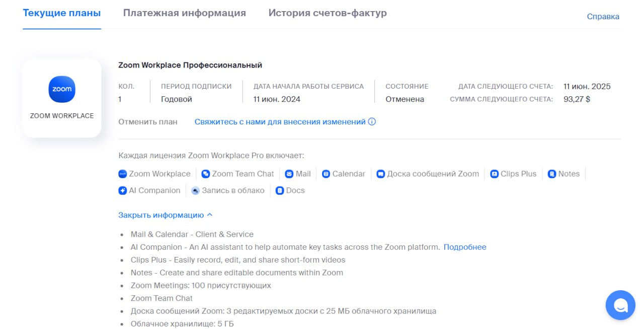Switch to Платежная информация tab
This screenshot has width=644, height=329.
[185, 13]
